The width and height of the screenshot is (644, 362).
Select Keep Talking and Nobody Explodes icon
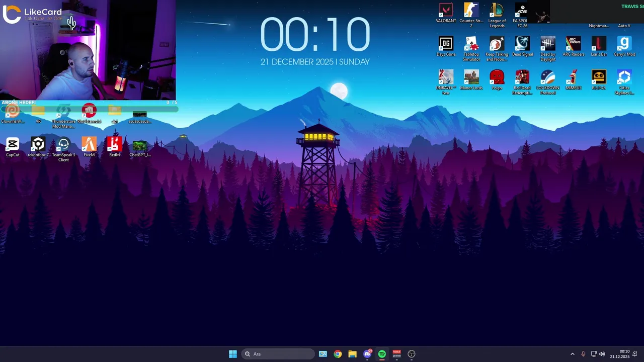497,49
